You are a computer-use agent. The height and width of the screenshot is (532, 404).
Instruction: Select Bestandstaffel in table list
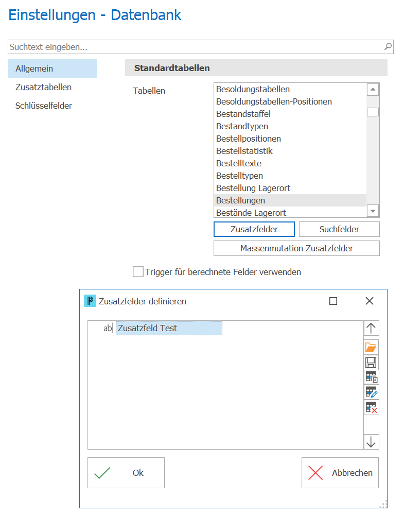pyautogui.click(x=290, y=114)
